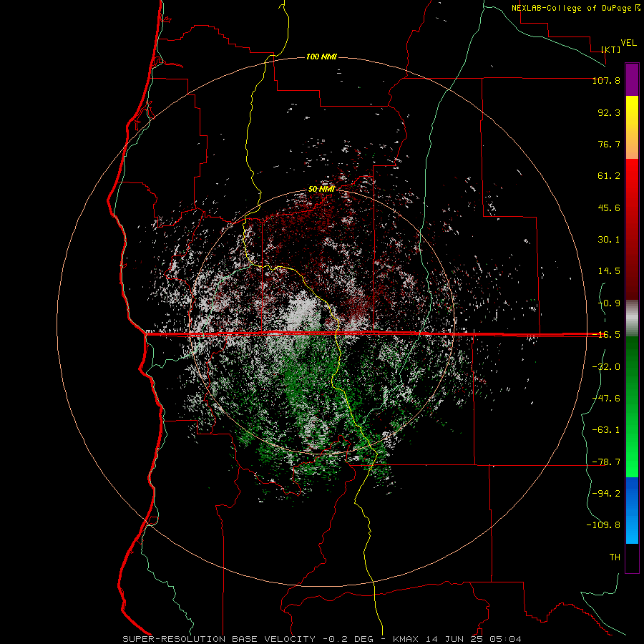This screenshot has width=644, height=644.
Task: Click the blue segment of the velocity color bar
Action: [x=632, y=510]
